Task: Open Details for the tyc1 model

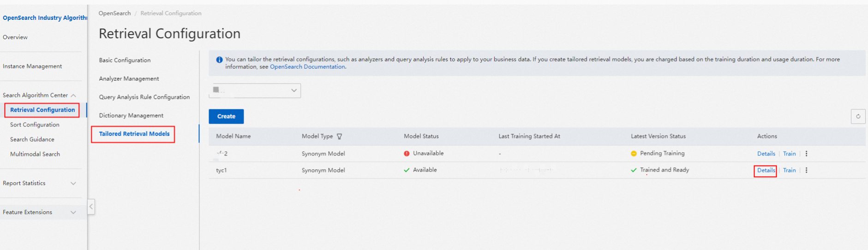Action: click(x=766, y=171)
